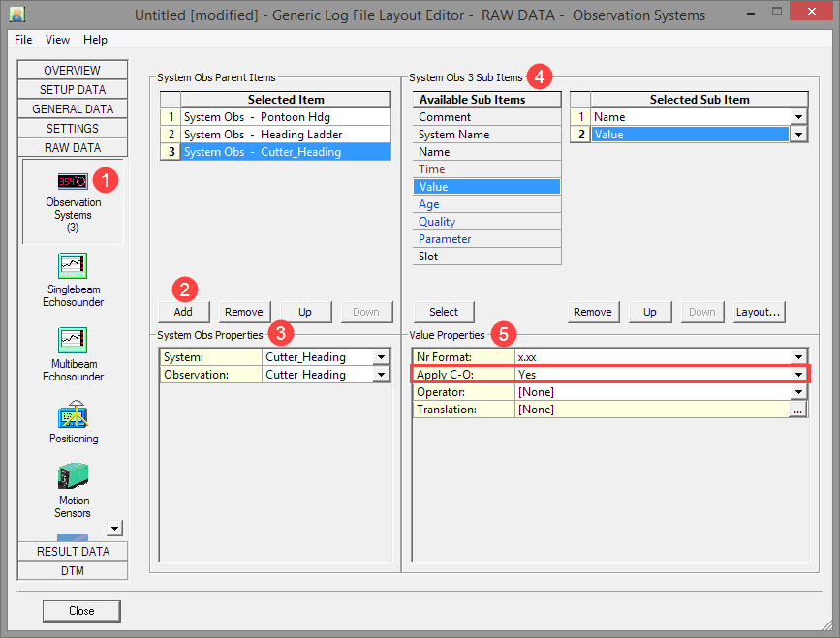Select Quality in Available Sub Items
840x638 pixels.
pyautogui.click(x=486, y=222)
